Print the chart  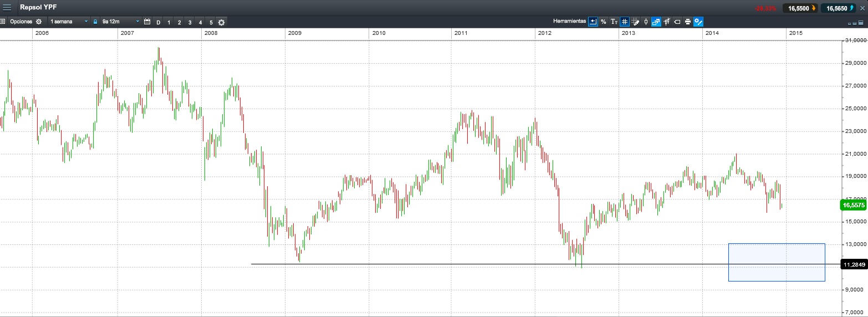[687, 22]
